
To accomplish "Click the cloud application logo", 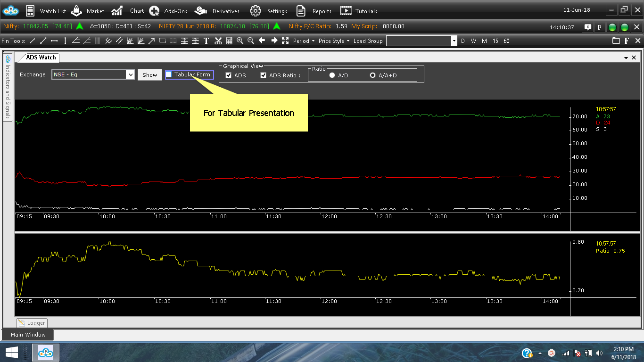I will [x=11, y=10].
